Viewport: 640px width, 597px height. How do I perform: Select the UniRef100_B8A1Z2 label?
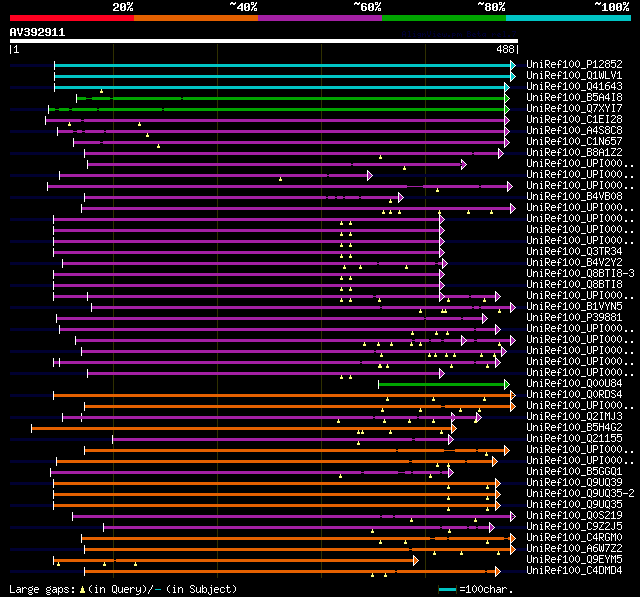click(574, 153)
